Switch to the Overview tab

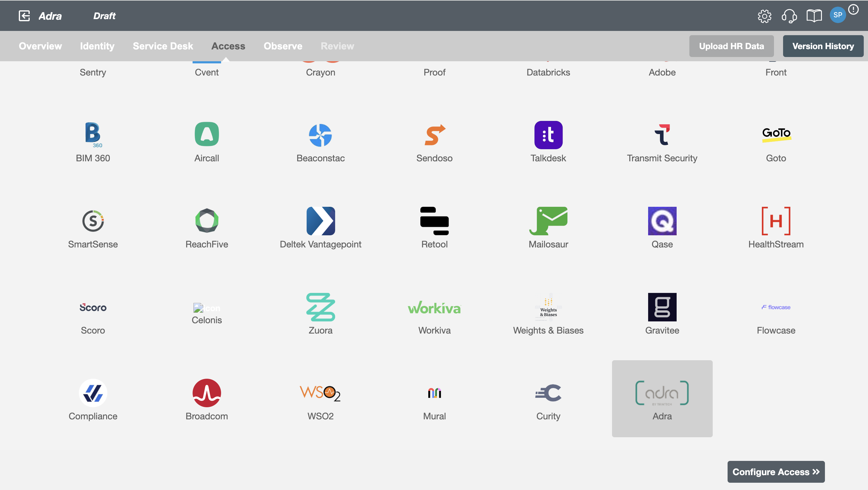tap(40, 46)
